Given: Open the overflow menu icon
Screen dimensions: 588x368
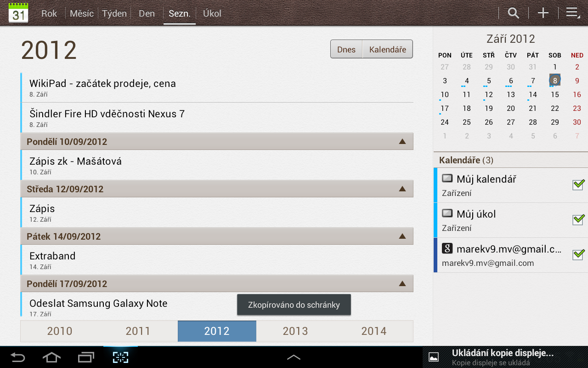Looking at the screenshot, I should tap(572, 13).
